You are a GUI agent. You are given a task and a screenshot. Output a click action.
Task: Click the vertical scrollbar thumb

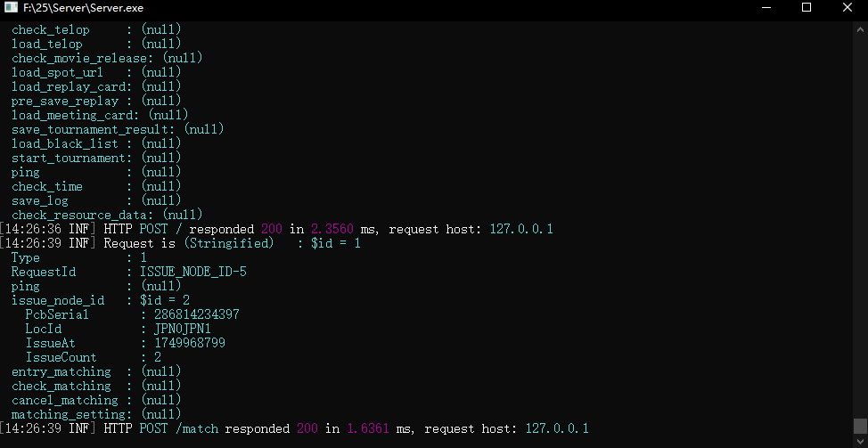[x=860, y=426]
